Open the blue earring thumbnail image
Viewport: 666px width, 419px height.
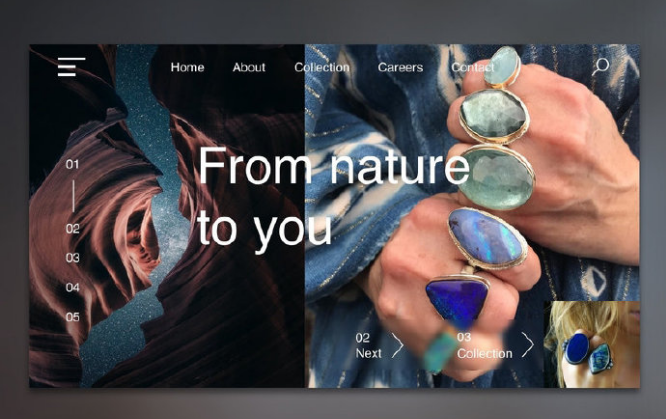click(592, 345)
